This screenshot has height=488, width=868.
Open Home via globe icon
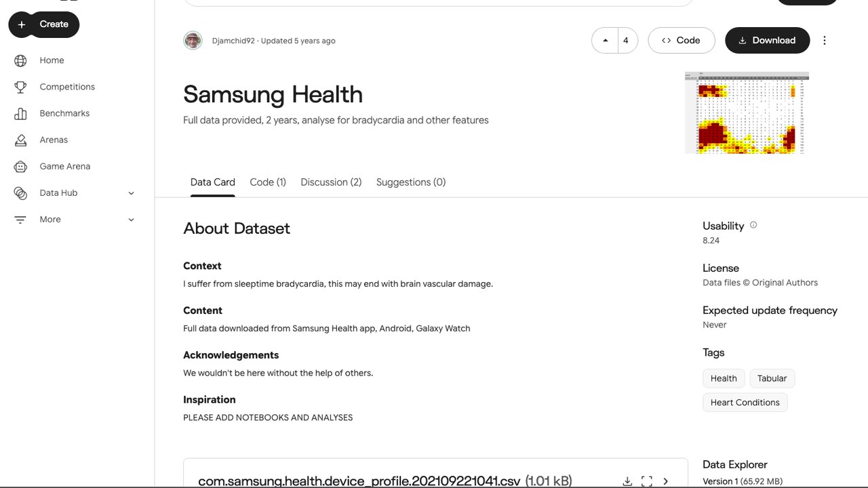coord(20,60)
